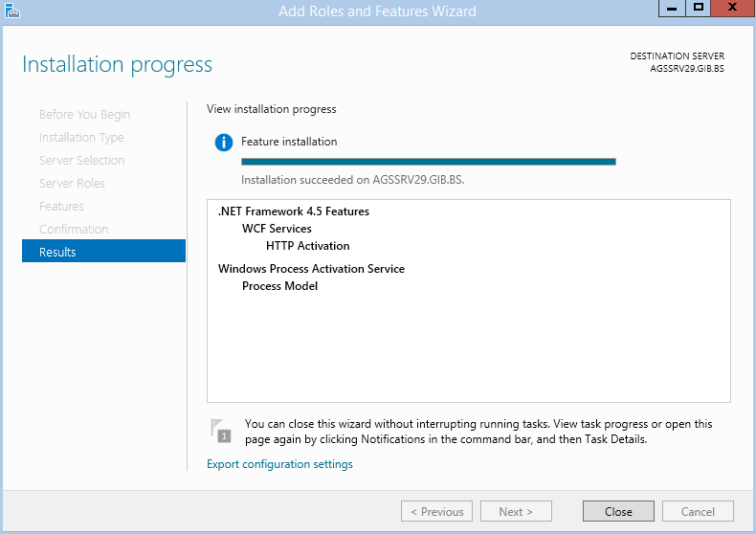Click the notification flag icon with number 1
The width and height of the screenshot is (756, 534).
(221, 431)
